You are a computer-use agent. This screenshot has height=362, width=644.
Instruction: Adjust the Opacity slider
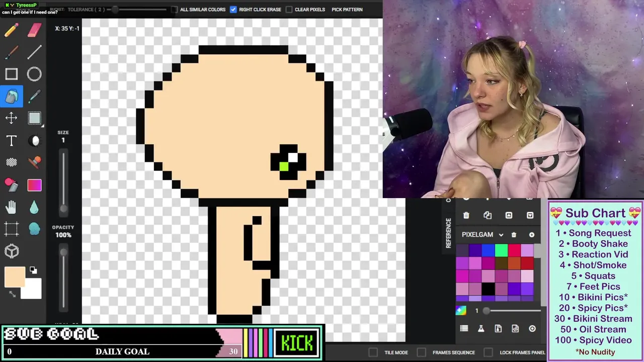click(x=63, y=277)
